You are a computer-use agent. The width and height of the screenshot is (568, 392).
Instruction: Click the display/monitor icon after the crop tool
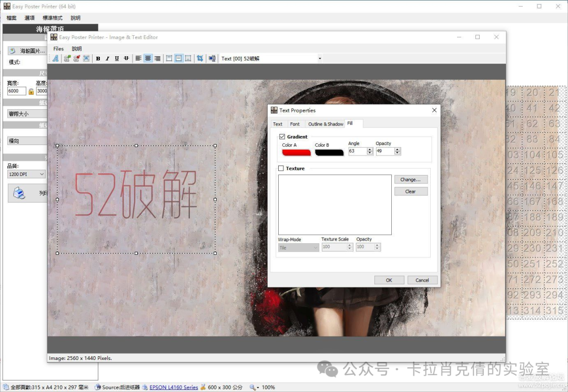click(x=212, y=58)
